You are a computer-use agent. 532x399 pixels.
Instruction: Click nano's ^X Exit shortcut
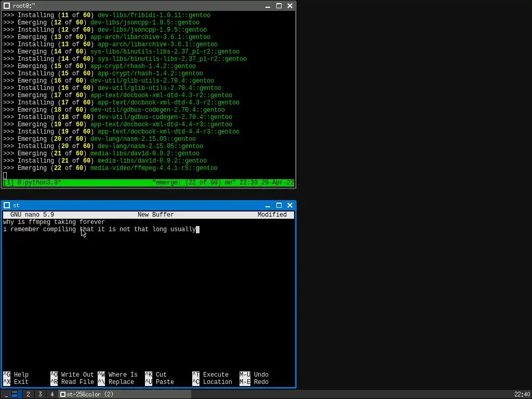pos(16,382)
